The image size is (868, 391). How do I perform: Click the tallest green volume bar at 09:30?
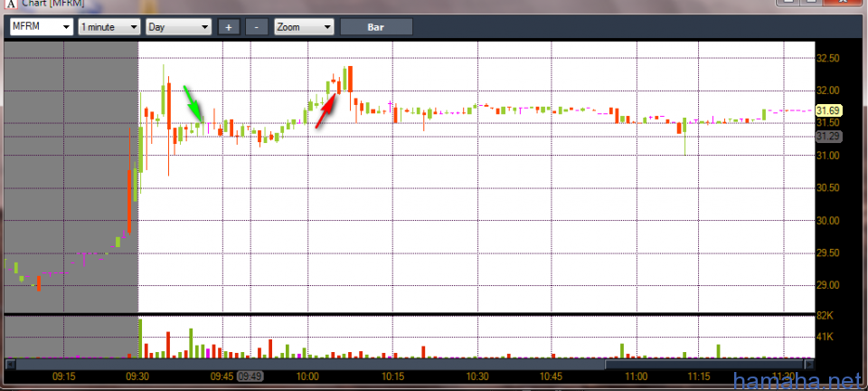pos(140,339)
